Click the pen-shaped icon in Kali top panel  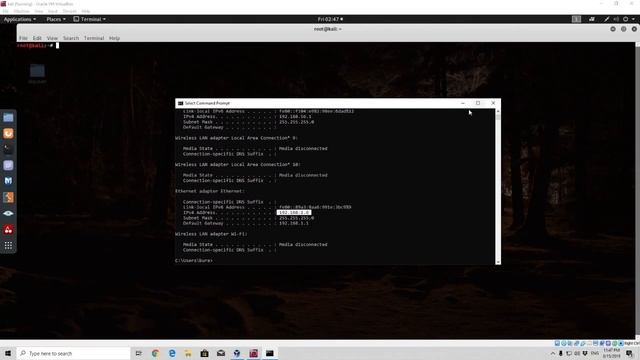point(607,19)
